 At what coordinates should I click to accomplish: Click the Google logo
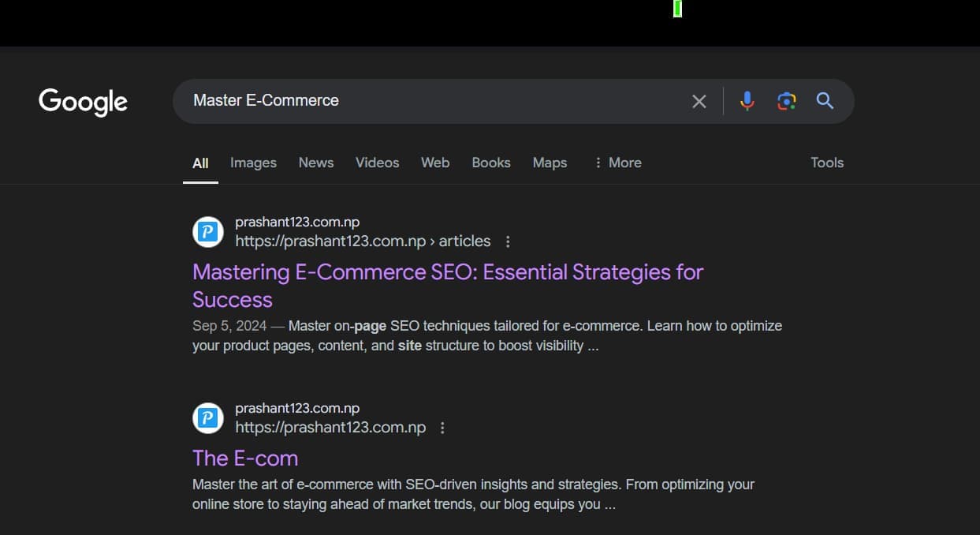[x=83, y=102]
